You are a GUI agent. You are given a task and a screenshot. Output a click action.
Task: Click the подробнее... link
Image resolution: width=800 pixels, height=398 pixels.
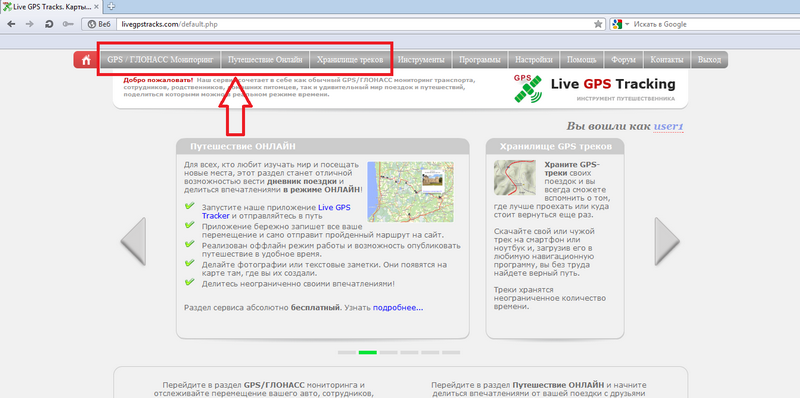398,308
